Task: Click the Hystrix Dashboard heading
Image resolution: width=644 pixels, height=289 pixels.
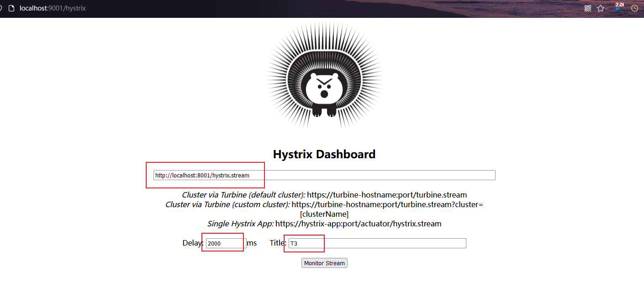Action: click(x=324, y=154)
